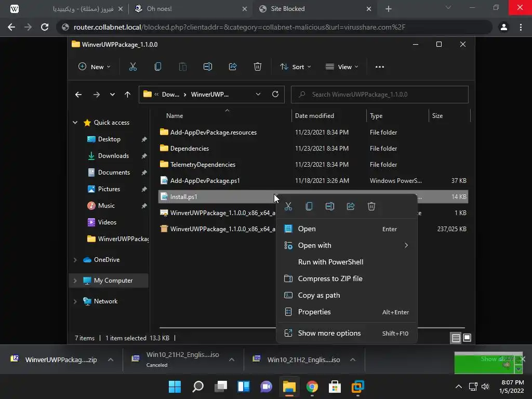Click the Delete icon in context menu

pyautogui.click(x=371, y=206)
